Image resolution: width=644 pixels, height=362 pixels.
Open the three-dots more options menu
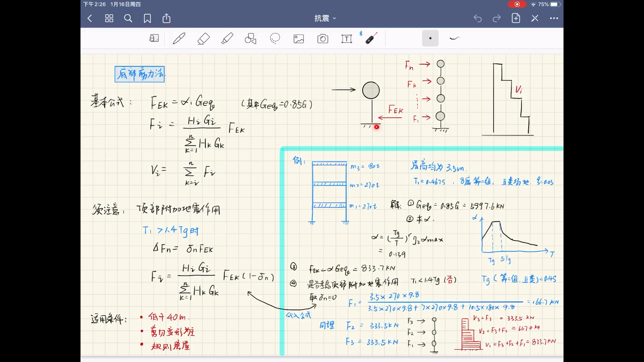(x=554, y=18)
